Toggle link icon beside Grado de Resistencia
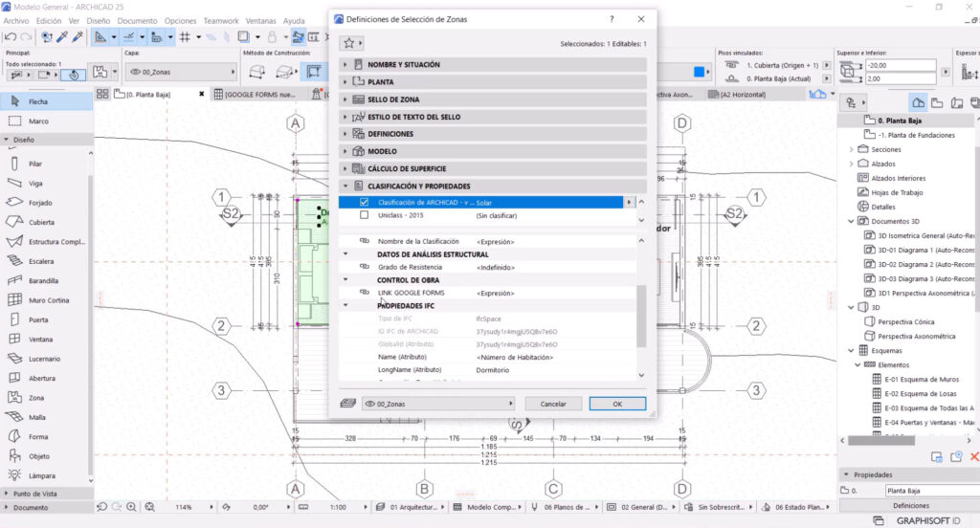The image size is (980, 528). [x=364, y=267]
